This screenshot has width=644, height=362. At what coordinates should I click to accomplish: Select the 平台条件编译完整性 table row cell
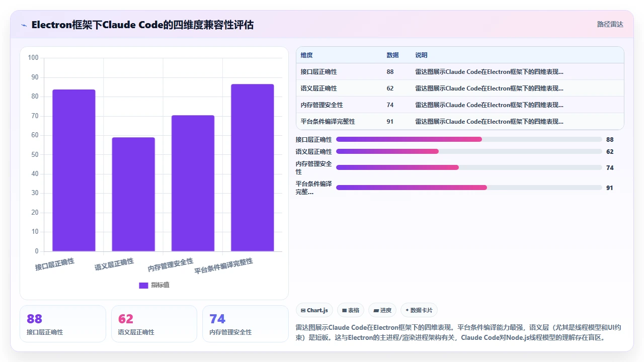click(x=328, y=122)
